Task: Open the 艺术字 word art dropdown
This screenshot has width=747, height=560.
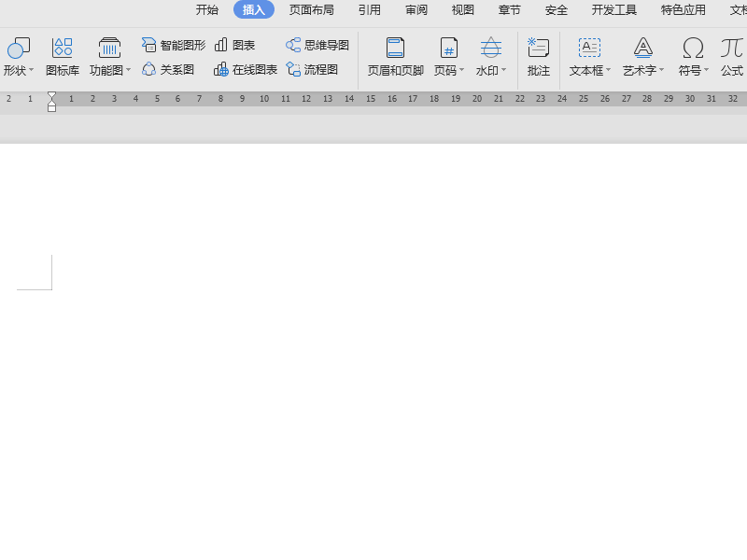Action: (x=643, y=70)
